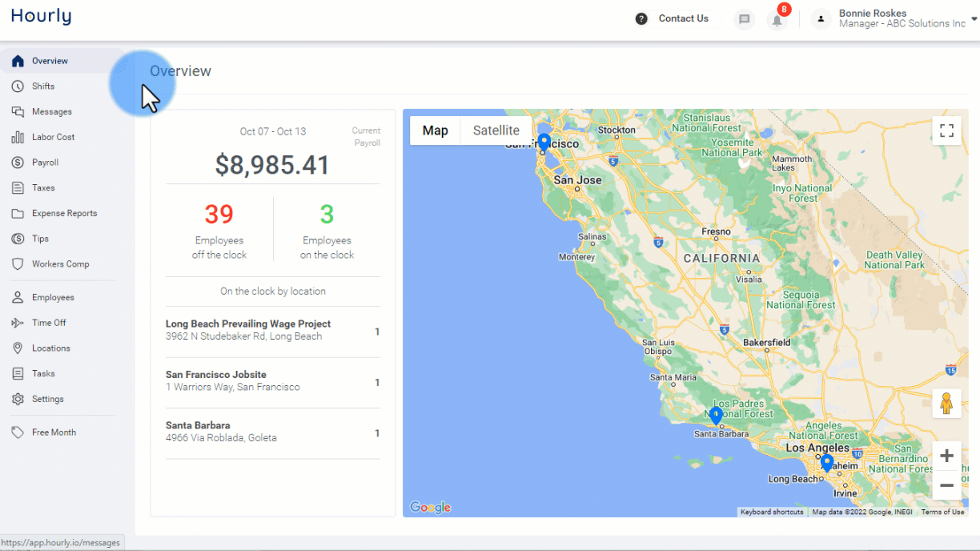Click the Current Payroll label
This screenshot has width=980, height=551.
click(x=367, y=137)
